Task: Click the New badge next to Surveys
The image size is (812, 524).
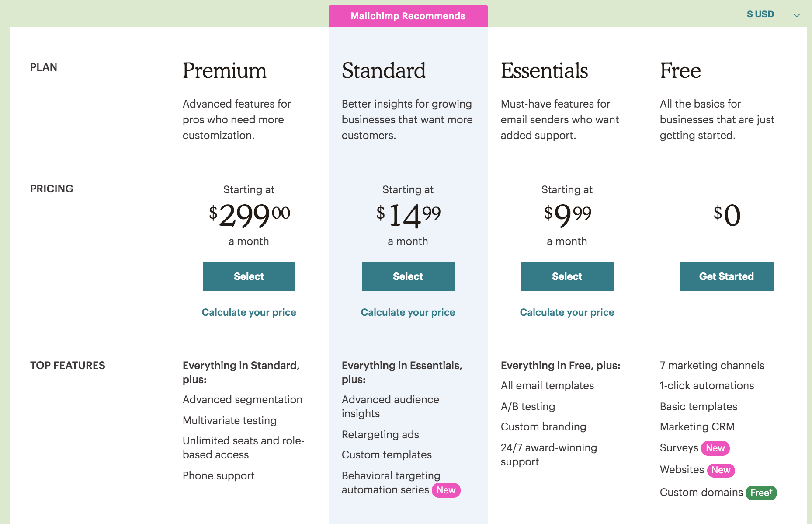Action: coord(715,448)
